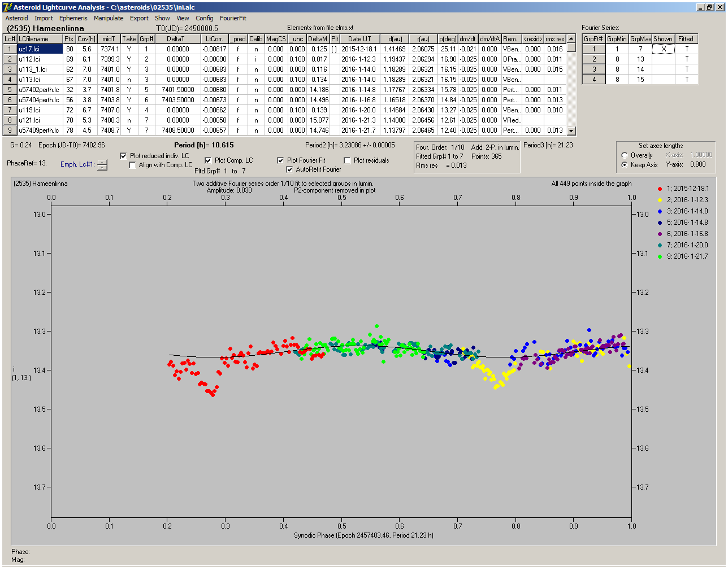
Task: Click the Period [h]= 10.615 label
Action: (204, 145)
